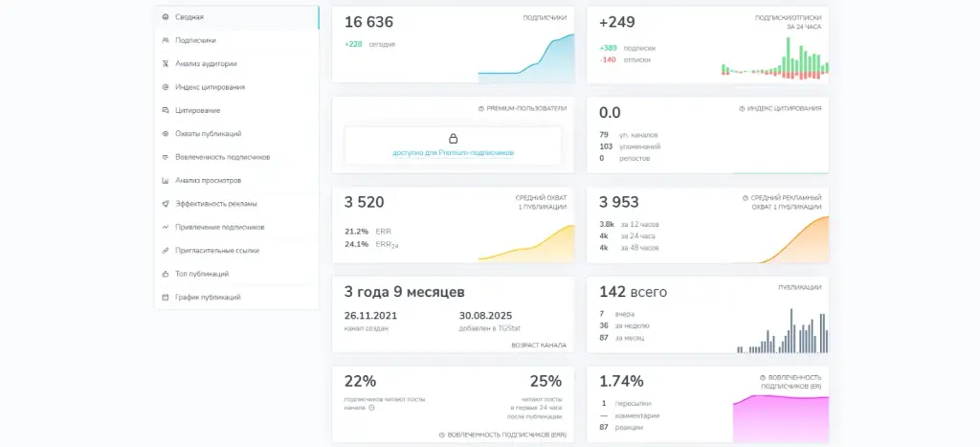Click the pink ER engagement chart
This screenshot has width=980, height=447.
pos(781,418)
